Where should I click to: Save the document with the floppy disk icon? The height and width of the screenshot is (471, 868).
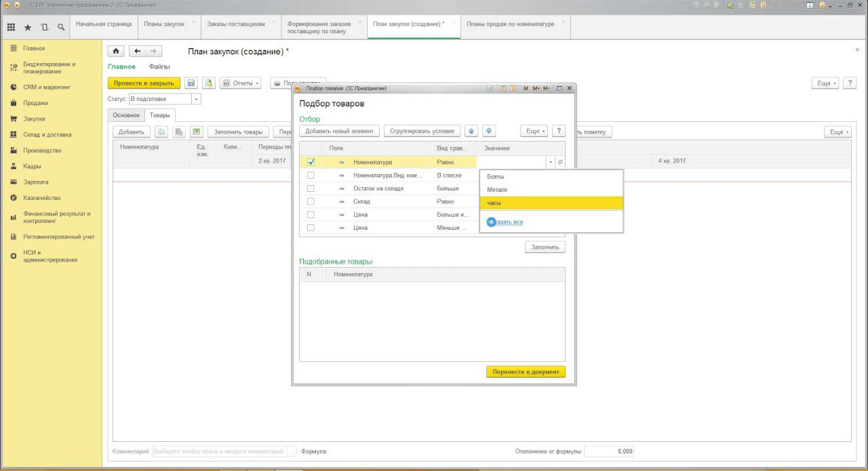[191, 83]
